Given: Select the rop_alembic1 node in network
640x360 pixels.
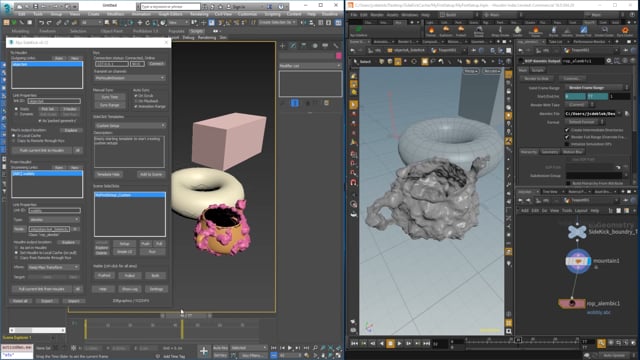Looking at the screenshot, I should point(571,303).
